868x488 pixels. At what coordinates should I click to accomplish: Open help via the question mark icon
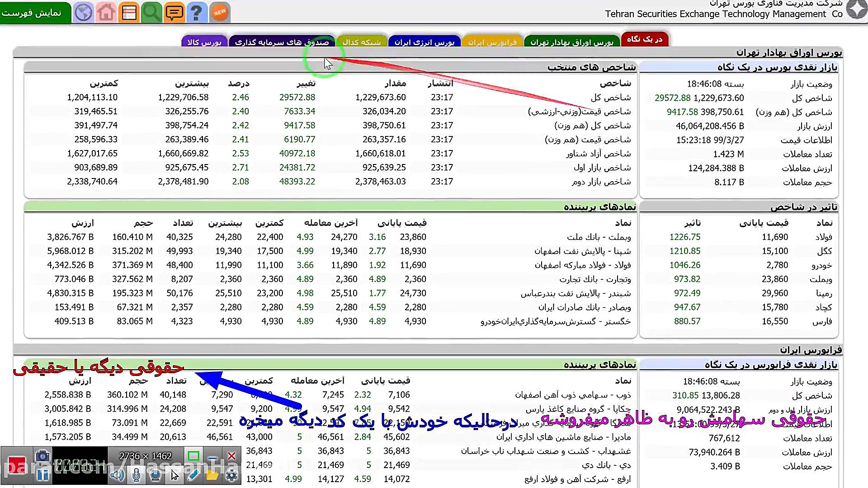[x=196, y=12]
